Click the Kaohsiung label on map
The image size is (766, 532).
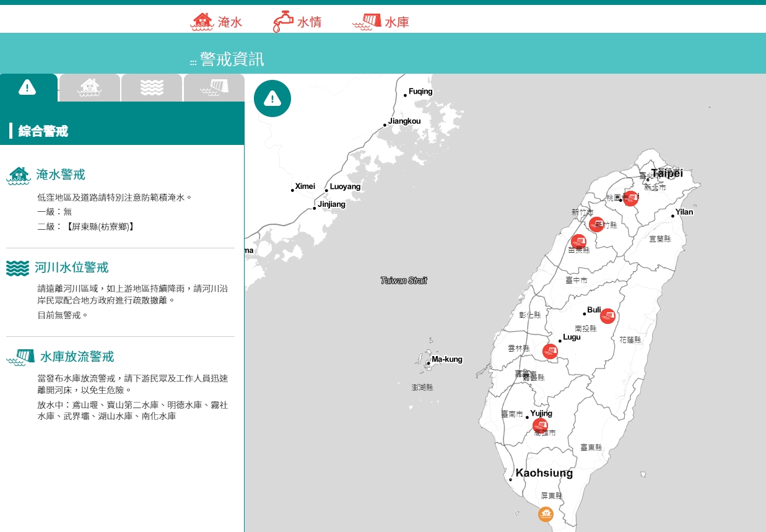[x=544, y=473]
